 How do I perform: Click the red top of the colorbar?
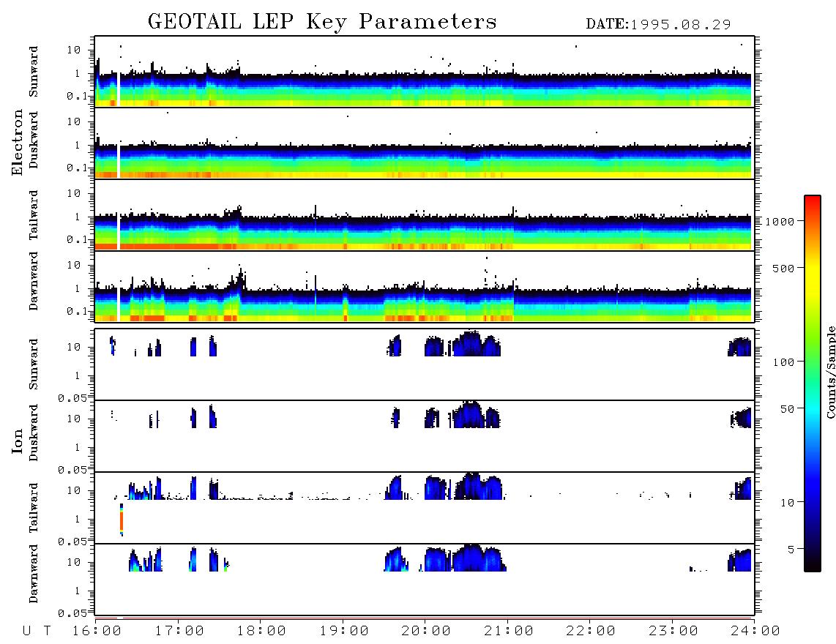(x=813, y=203)
